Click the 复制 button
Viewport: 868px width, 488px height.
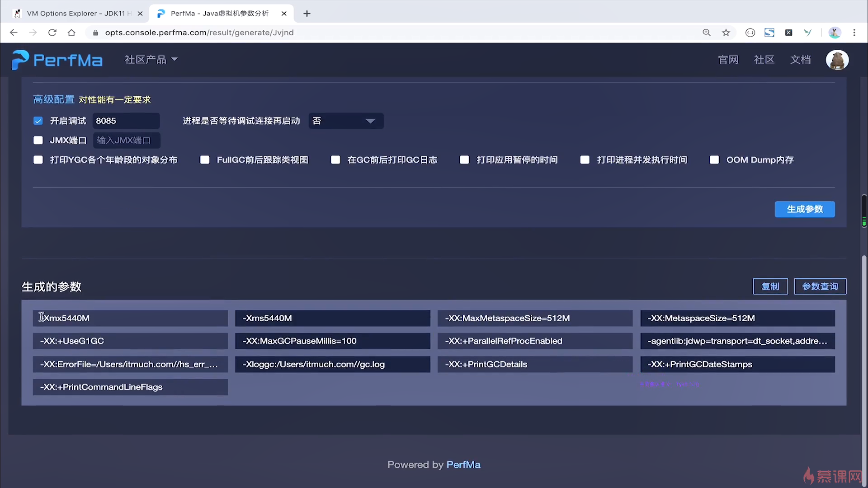pyautogui.click(x=770, y=286)
